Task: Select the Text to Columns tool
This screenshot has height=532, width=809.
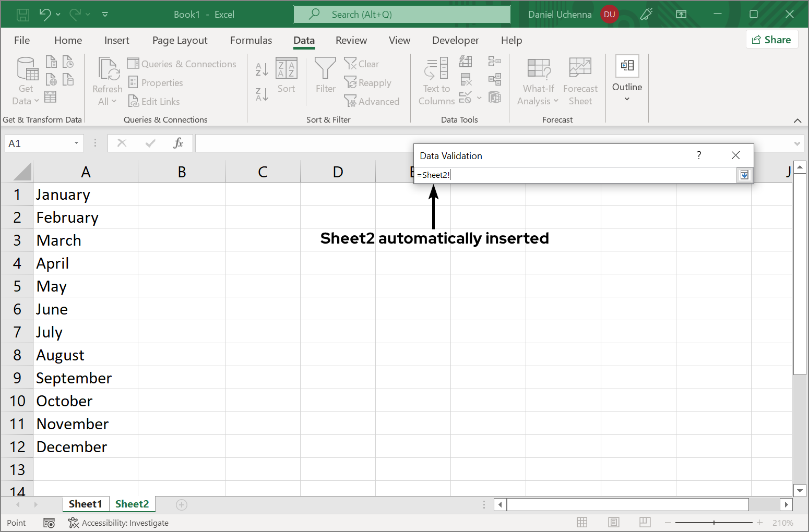Action: (436, 81)
